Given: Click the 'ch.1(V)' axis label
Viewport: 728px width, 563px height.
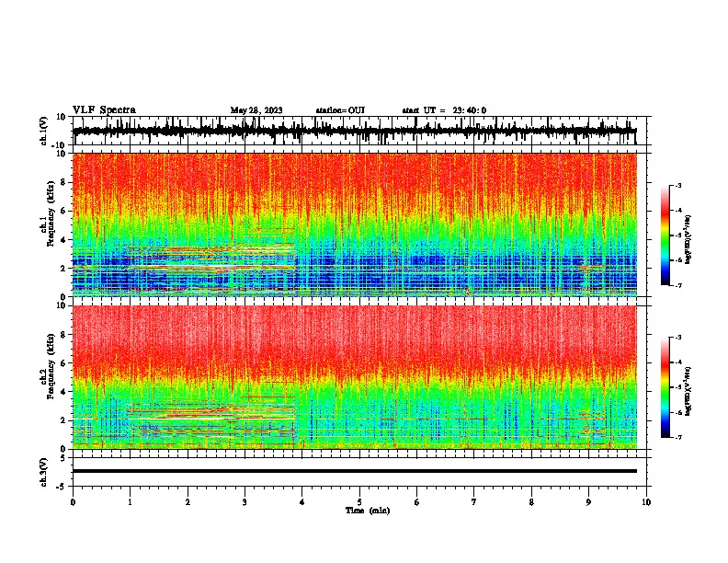Looking at the screenshot, I should coord(44,131).
